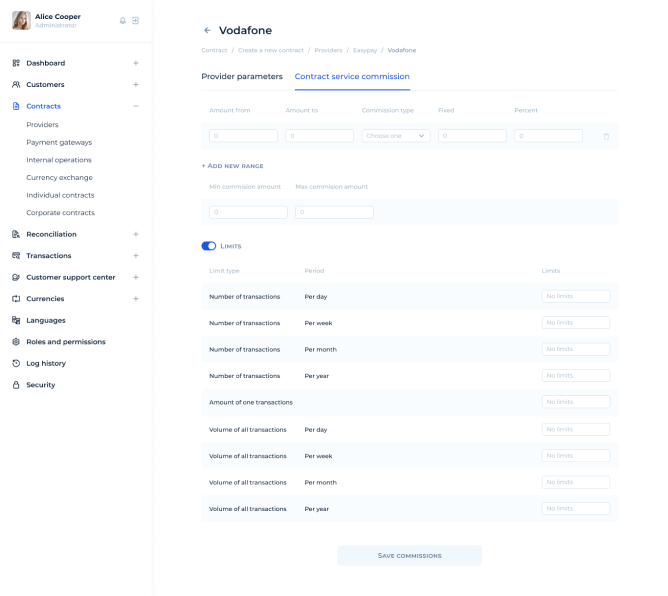Set limit for Number of transactions Per day
668x596 pixels.
[576, 297]
